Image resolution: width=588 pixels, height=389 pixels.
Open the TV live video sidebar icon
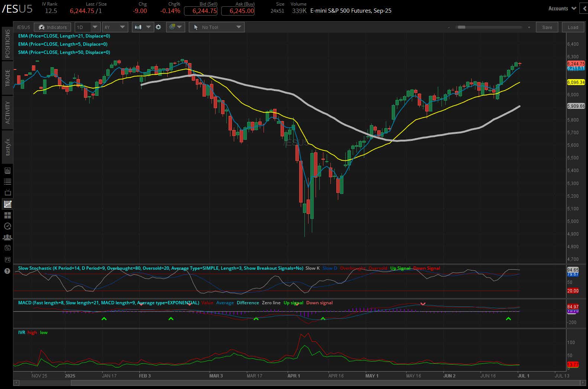click(7, 193)
